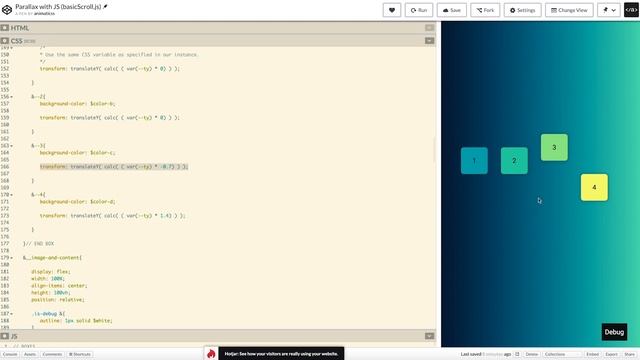Toggle CSS panel settings icon
The height and width of the screenshot is (360, 640).
tap(5, 41)
